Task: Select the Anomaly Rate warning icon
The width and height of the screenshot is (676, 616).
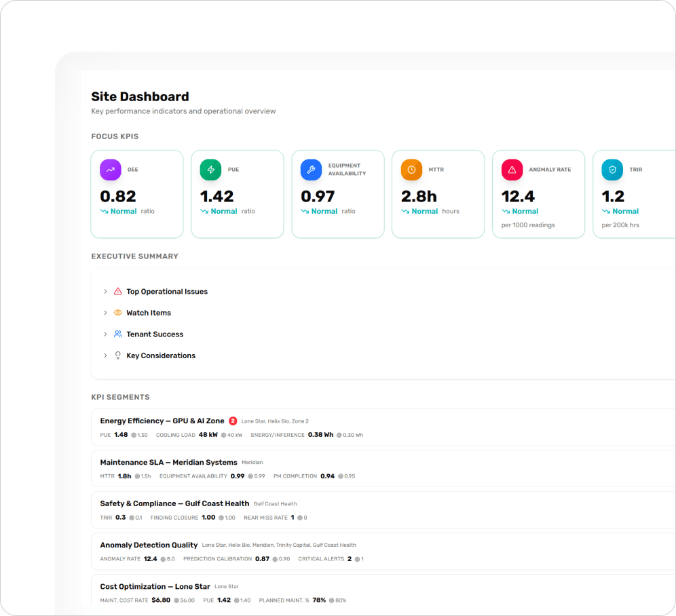Action: (512, 169)
